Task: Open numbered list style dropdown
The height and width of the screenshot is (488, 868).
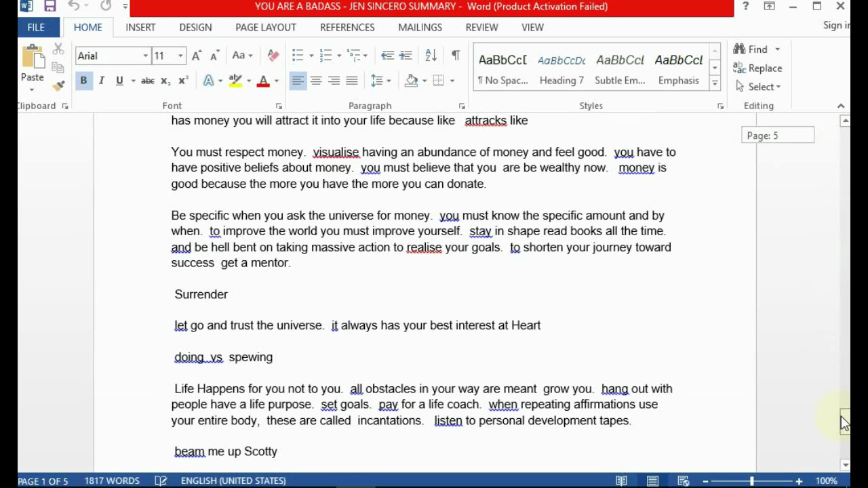Action: (339, 56)
